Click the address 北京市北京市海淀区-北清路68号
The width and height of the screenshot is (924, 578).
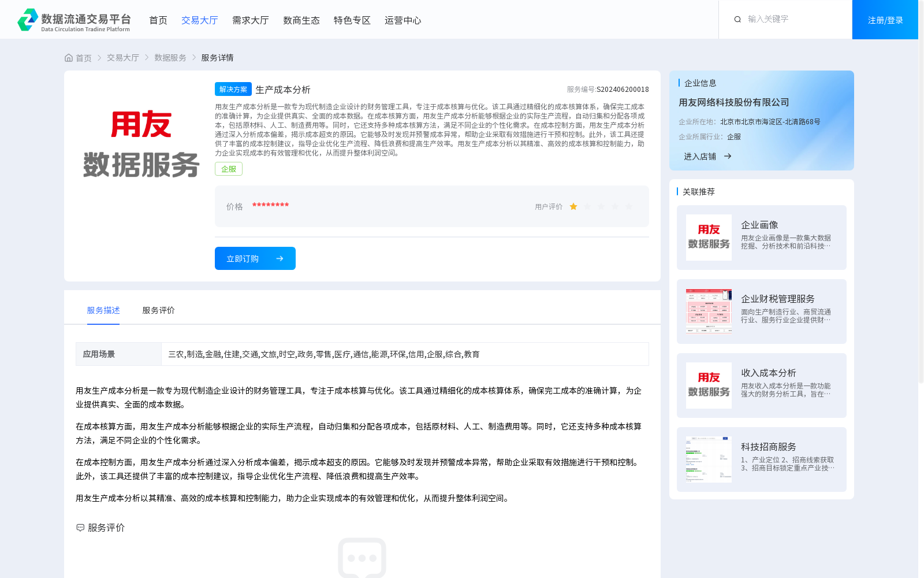tap(770, 122)
